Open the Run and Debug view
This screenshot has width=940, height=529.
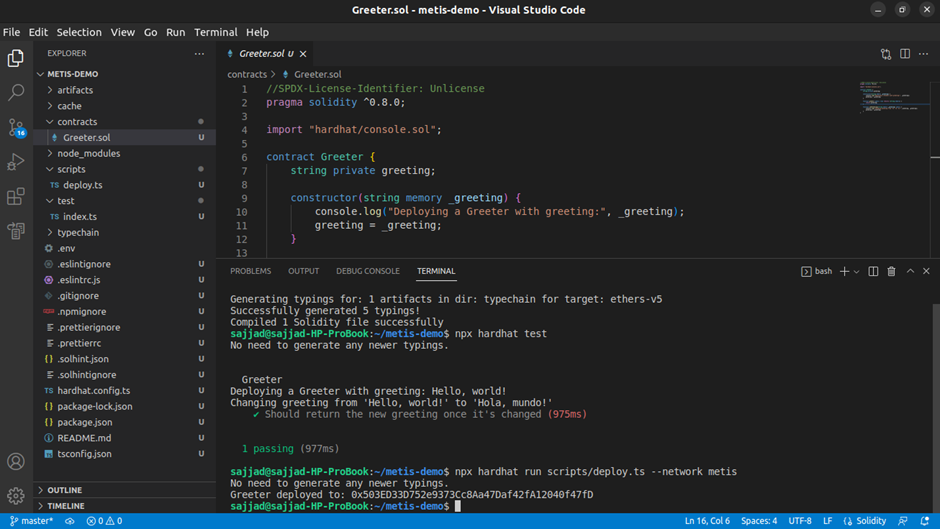[x=16, y=162]
